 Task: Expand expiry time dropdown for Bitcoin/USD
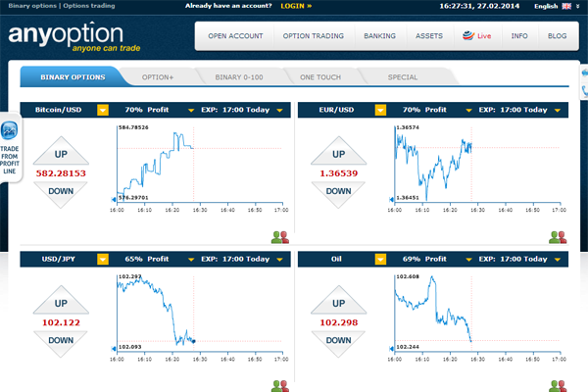pos(279,111)
